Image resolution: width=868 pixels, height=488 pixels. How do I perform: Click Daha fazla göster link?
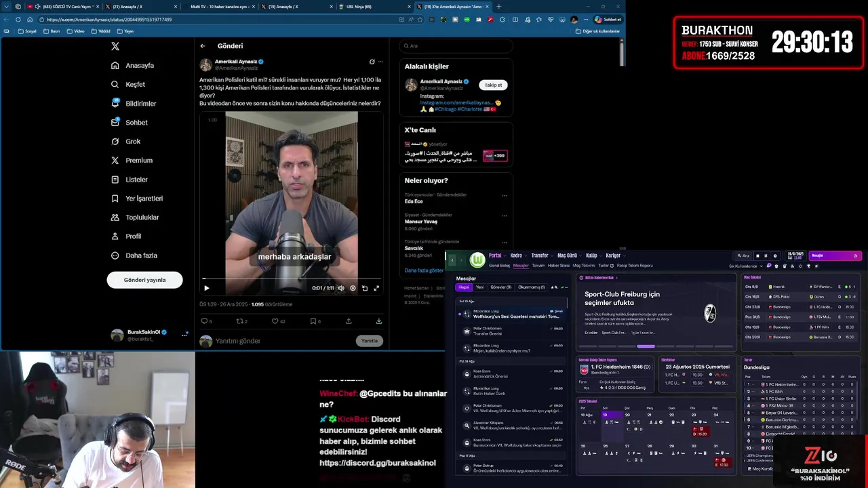424,270
